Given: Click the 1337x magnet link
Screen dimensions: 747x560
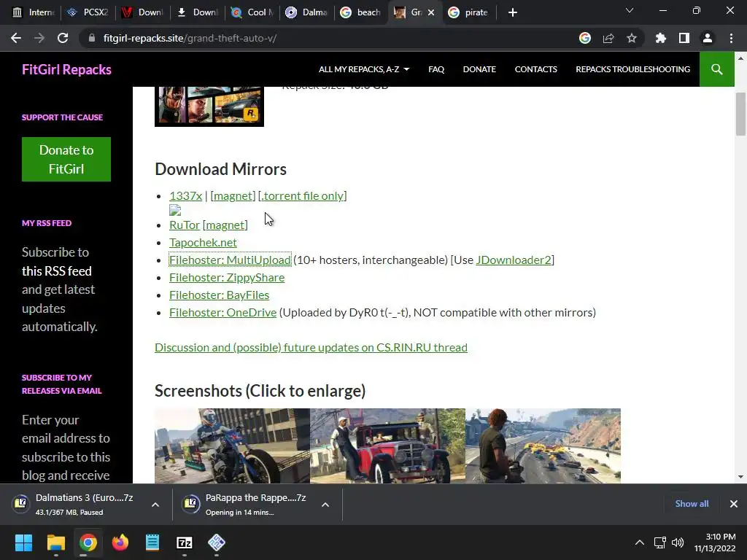Looking at the screenshot, I should coord(233,195).
